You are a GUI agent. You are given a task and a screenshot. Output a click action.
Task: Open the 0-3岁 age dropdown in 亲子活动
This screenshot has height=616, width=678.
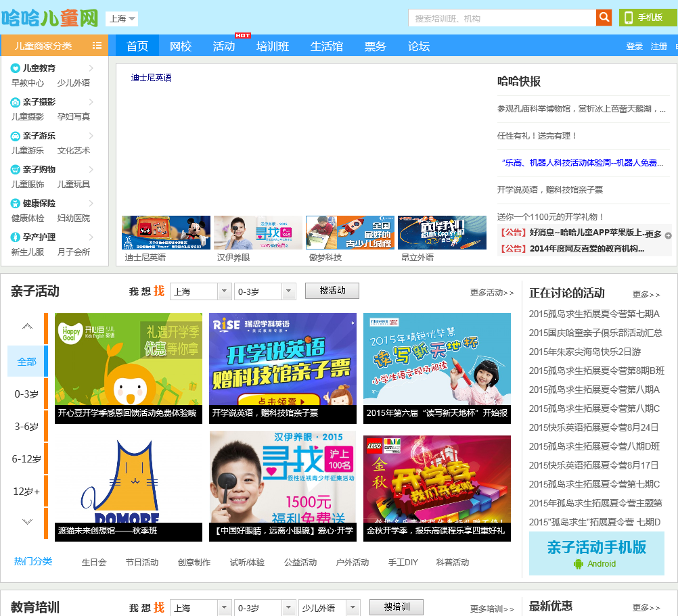coord(265,291)
